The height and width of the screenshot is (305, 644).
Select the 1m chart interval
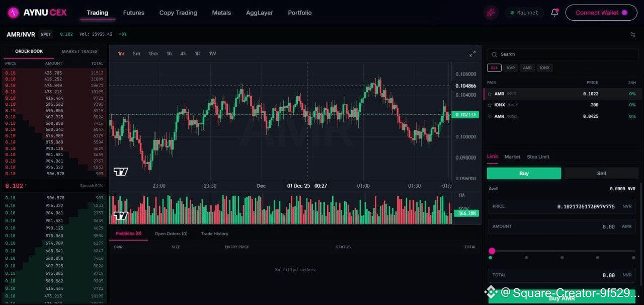[121, 53]
